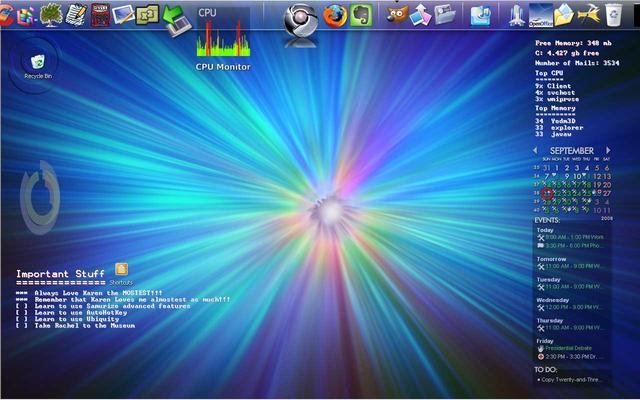
Task: Advance calendar to next month
Action: [607, 151]
